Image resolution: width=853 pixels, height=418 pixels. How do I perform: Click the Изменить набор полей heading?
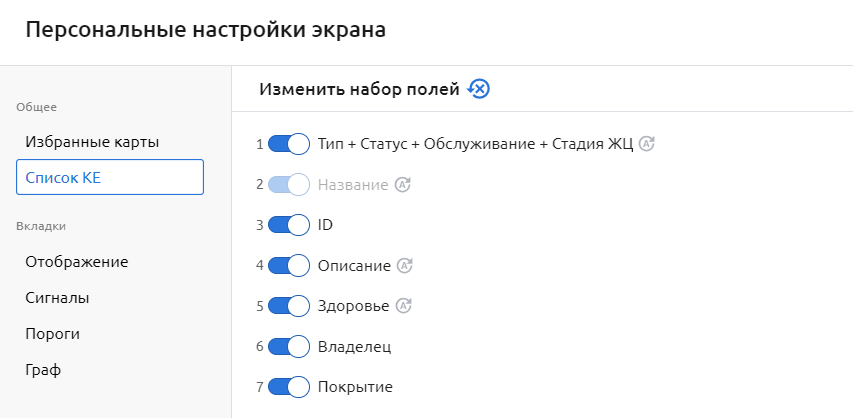359,89
